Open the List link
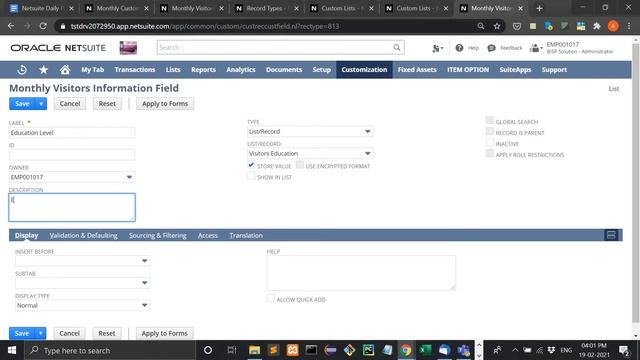The width and height of the screenshot is (640, 360). (x=613, y=89)
